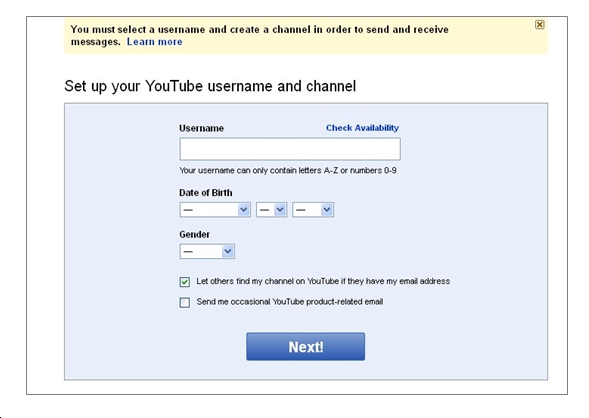Click the Username field label
The height and width of the screenshot is (418, 589).
coord(201,128)
